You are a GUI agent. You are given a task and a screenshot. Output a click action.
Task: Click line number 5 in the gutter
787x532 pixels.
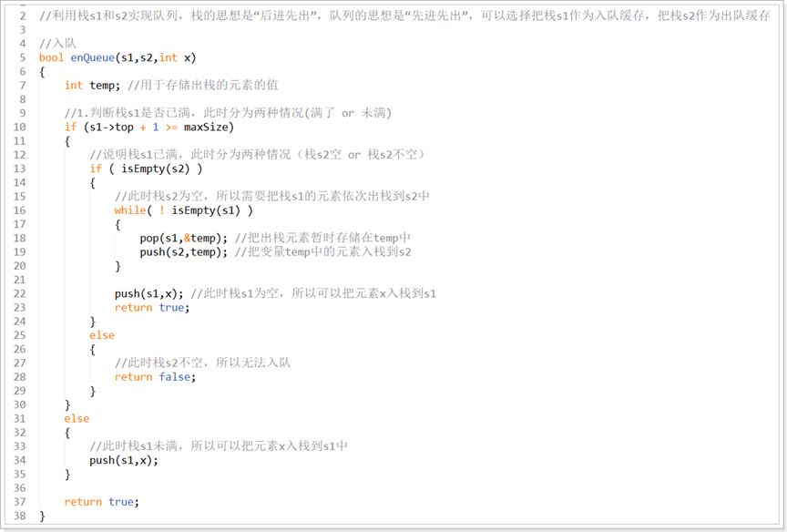[21, 57]
